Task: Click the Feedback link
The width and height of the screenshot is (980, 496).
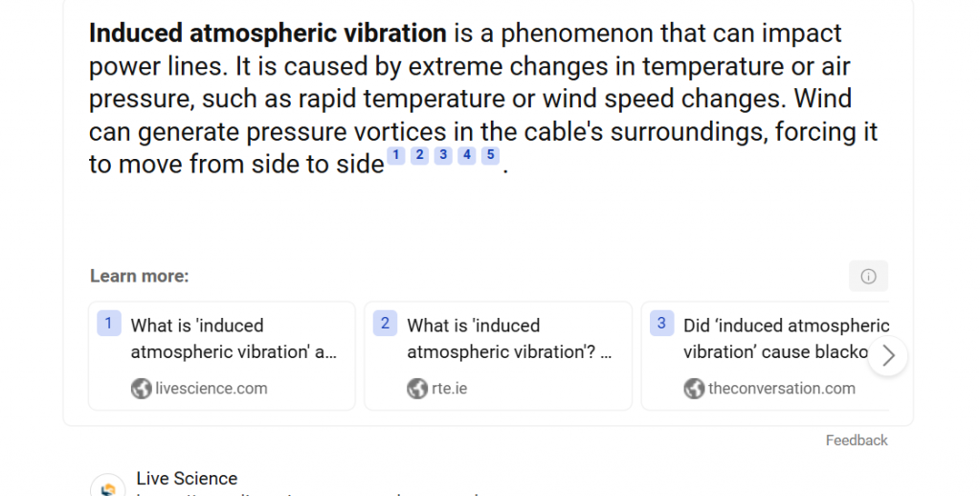Action: [x=857, y=440]
